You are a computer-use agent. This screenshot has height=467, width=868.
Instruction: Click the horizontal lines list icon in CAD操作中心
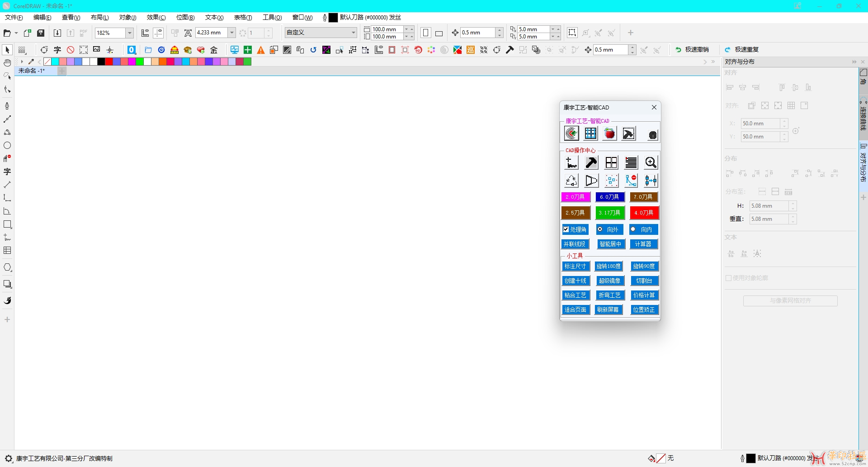click(631, 162)
